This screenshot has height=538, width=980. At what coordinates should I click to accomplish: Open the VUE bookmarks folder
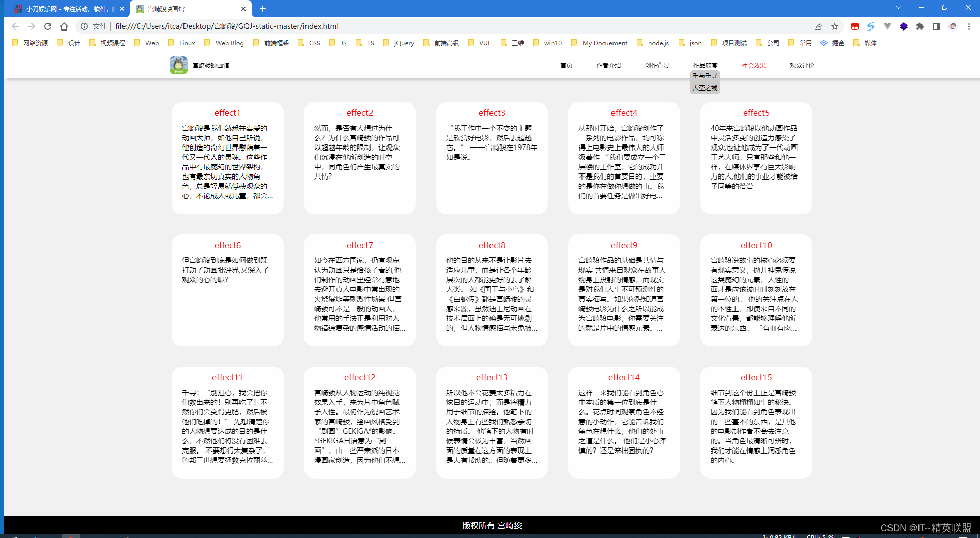point(480,43)
